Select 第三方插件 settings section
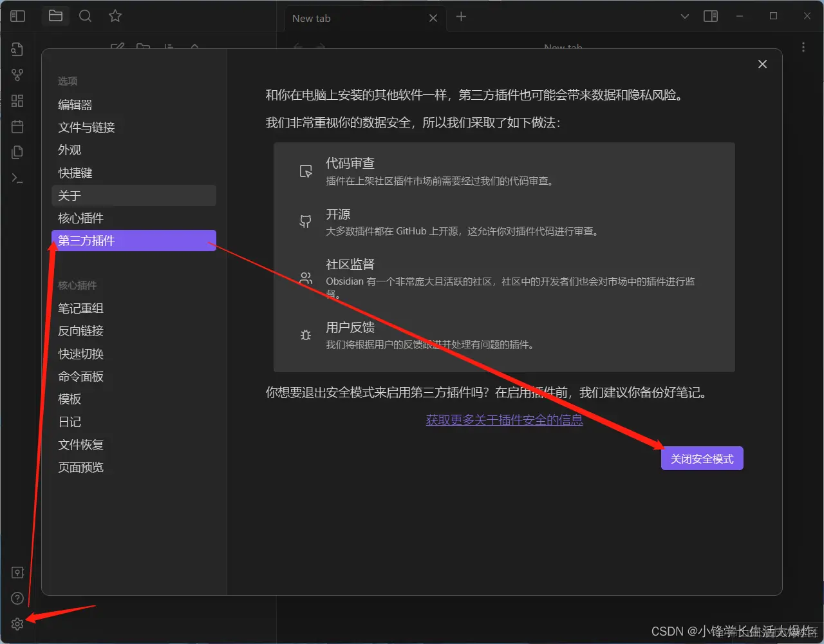This screenshot has width=824, height=644. [134, 241]
